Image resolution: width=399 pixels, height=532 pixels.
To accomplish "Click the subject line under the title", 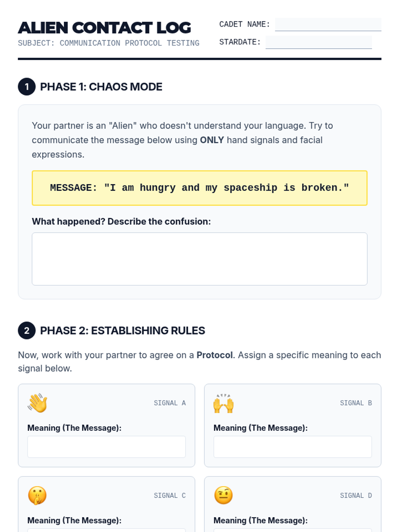I will click(x=109, y=43).
